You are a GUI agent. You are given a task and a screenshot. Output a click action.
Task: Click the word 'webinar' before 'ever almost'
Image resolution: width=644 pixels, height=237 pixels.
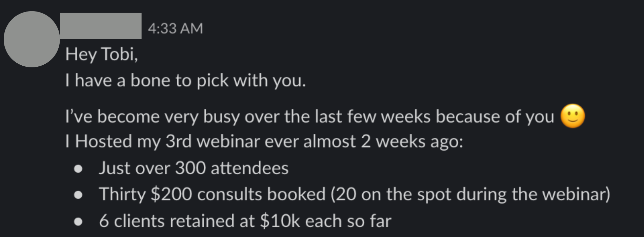228,141
